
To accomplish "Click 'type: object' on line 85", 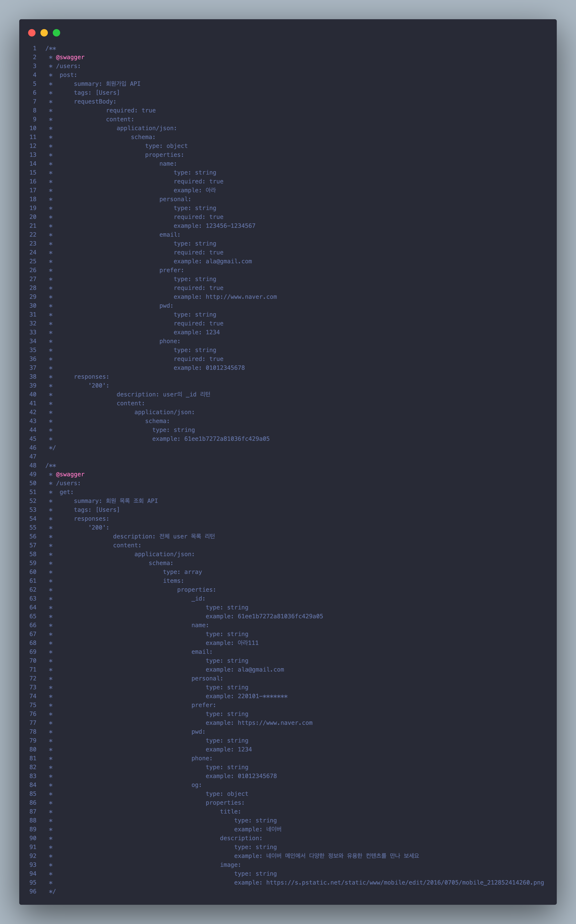I will pyautogui.click(x=227, y=794).
